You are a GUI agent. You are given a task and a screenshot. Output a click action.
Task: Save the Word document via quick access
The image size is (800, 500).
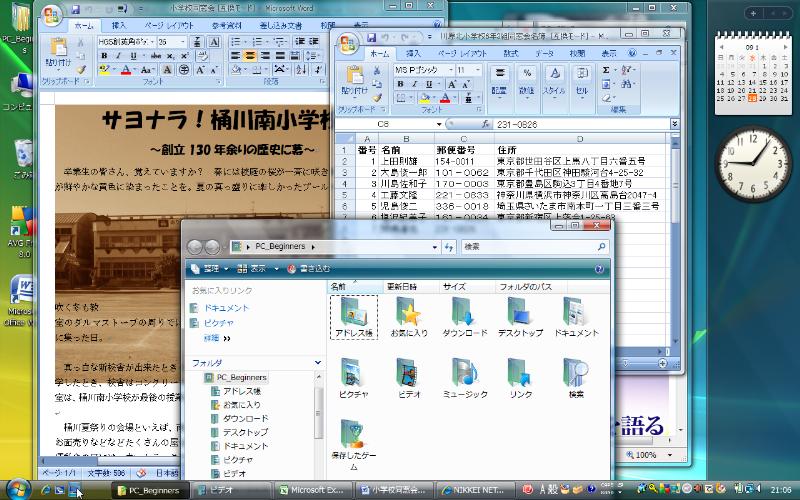point(76,9)
